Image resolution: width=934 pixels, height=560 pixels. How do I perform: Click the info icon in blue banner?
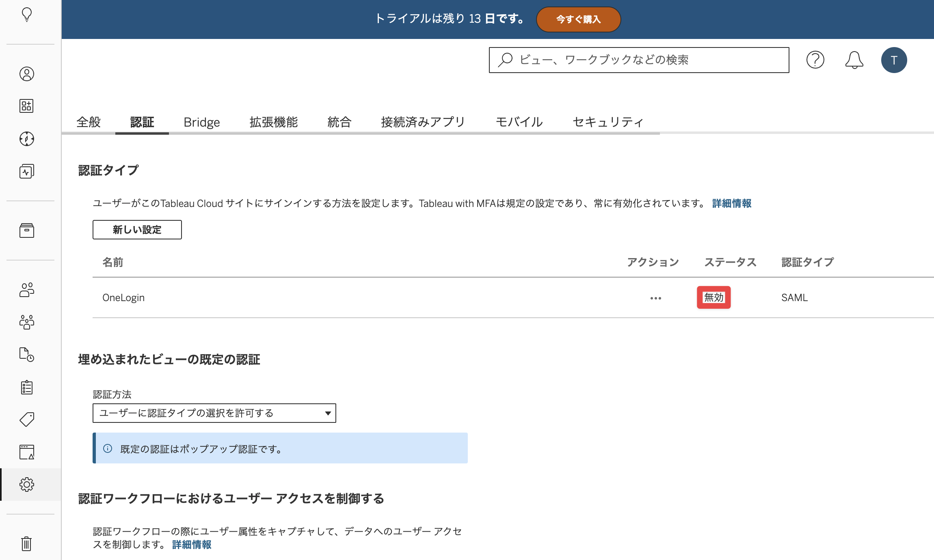pos(108,448)
